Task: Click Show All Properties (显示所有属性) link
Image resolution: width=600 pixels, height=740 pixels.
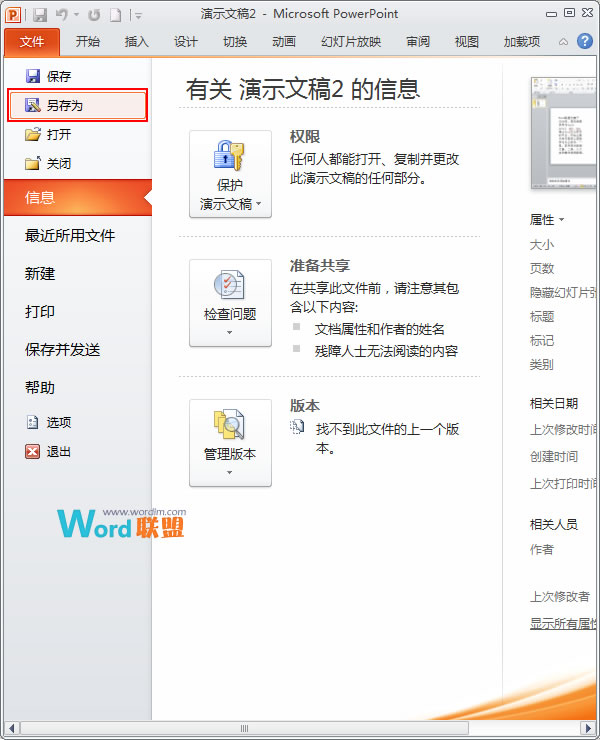Action: pyautogui.click(x=563, y=623)
